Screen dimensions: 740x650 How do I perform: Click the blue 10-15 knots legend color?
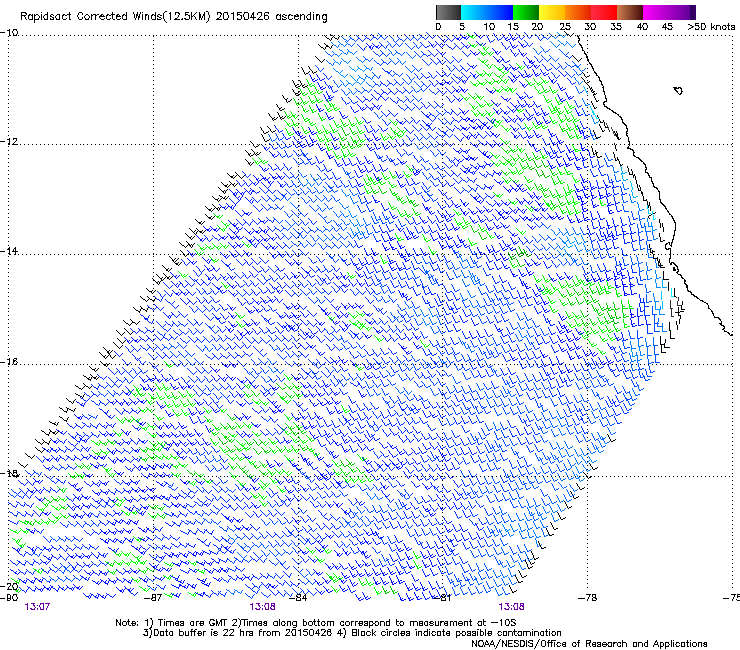coord(500,13)
